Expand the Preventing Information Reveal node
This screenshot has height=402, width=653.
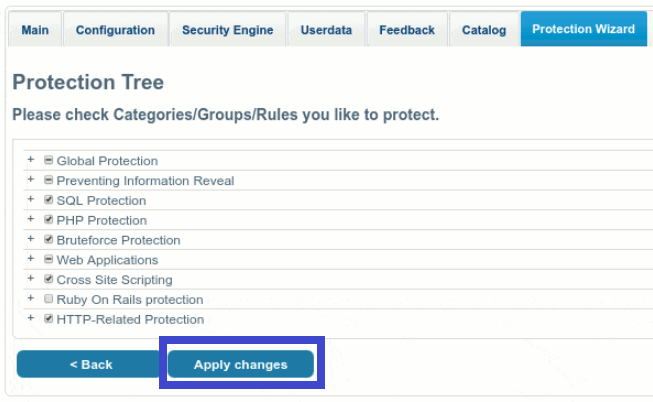coord(31,180)
